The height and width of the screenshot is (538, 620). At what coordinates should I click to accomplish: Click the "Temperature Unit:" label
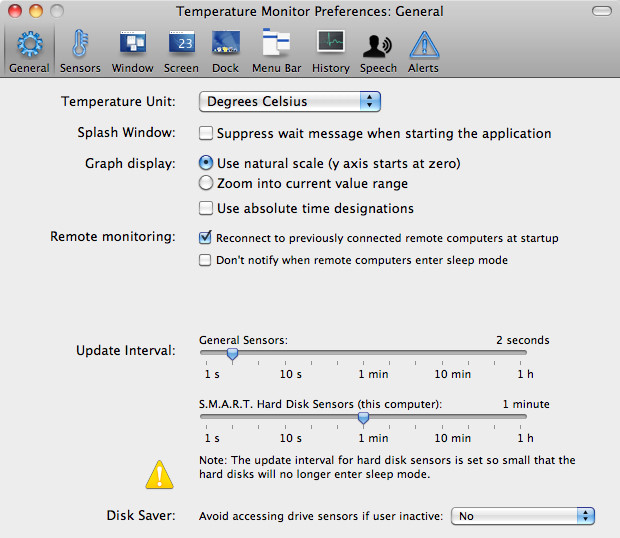click(x=118, y=102)
